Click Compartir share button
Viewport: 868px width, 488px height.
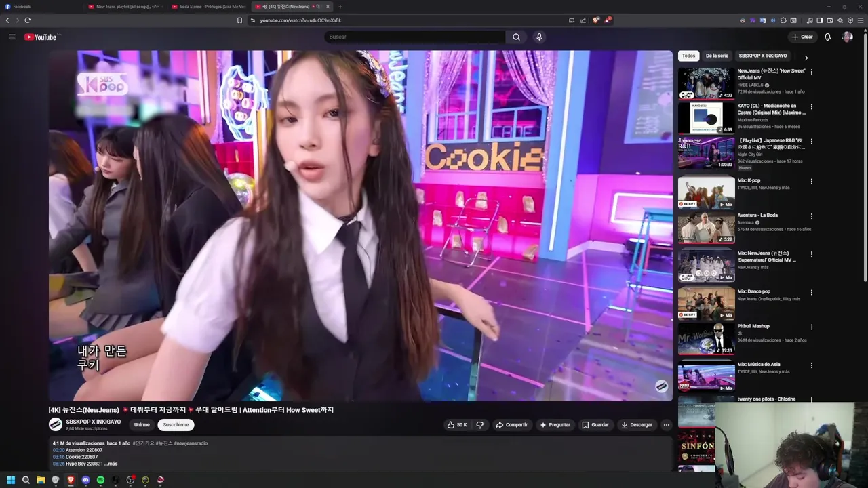[511, 425]
